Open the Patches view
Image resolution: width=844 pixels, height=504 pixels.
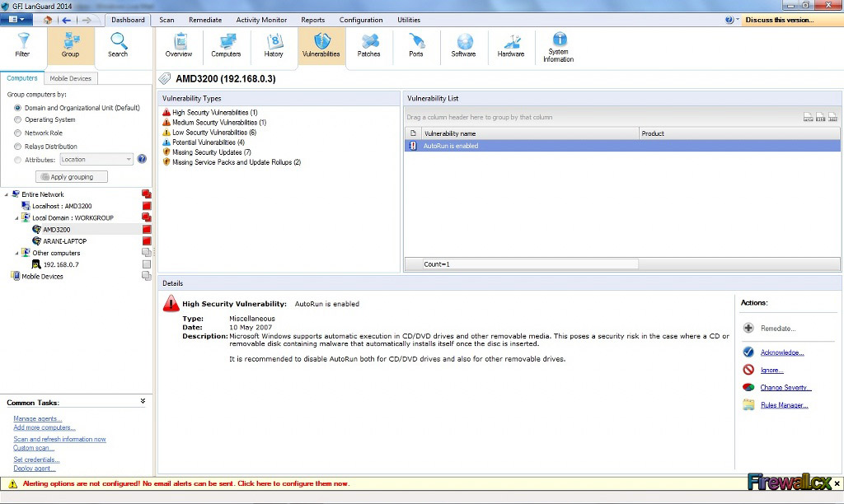pos(368,45)
